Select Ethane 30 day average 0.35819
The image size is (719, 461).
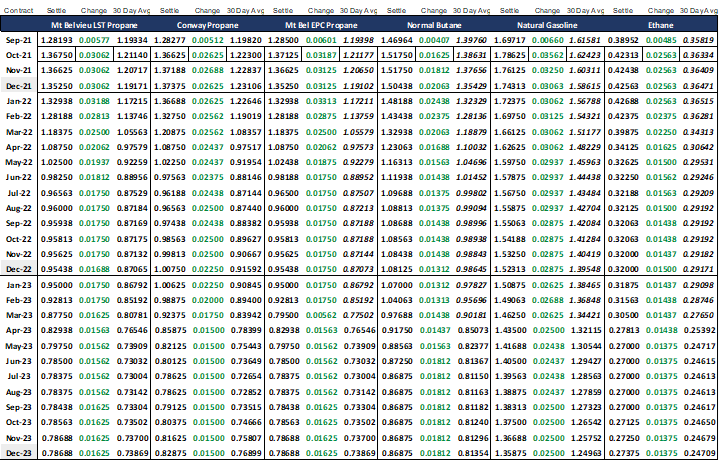coord(698,40)
